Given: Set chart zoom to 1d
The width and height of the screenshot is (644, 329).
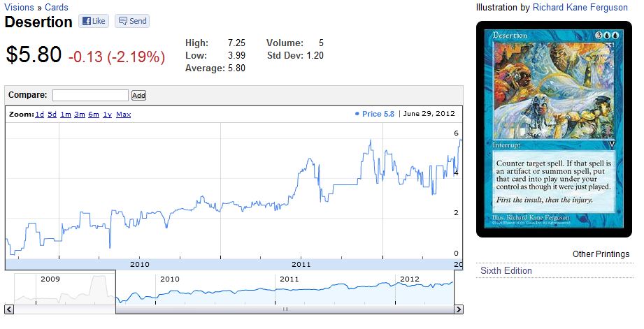Looking at the screenshot, I should point(40,115).
